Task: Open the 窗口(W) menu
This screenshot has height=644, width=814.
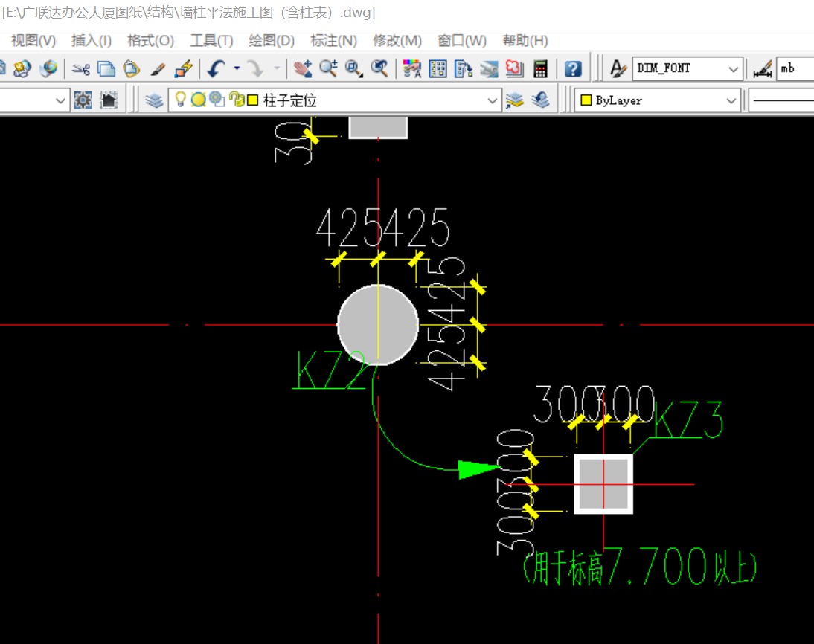Action: point(462,40)
